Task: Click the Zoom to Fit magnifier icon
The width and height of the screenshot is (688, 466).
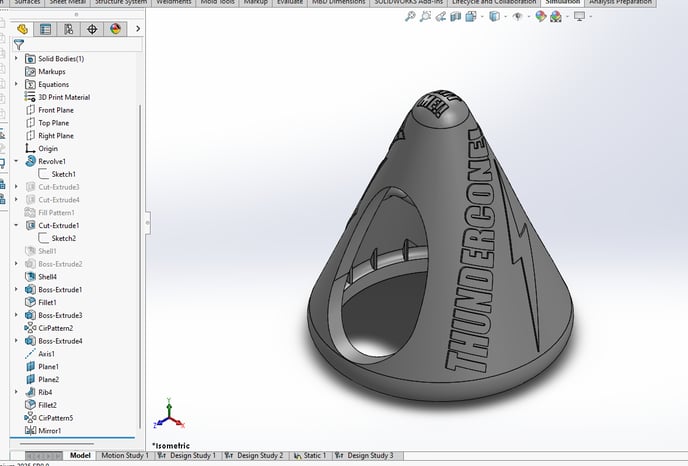Action: (x=410, y=17)
